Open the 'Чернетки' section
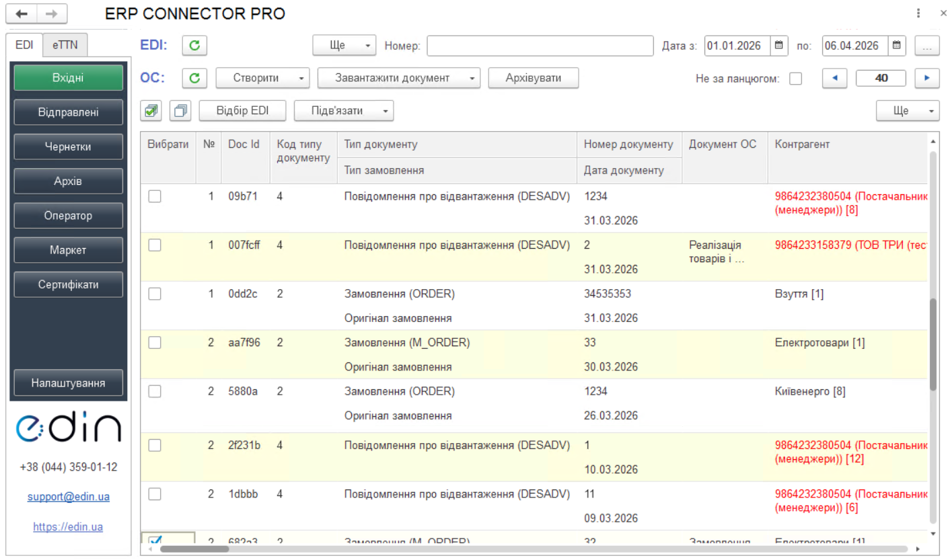Viewport: 948px width, 560px height. [x=68, y=147]
